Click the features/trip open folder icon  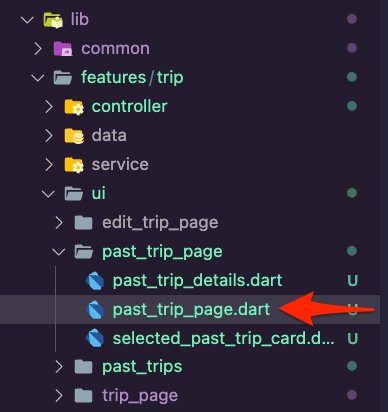click(63, 78)
